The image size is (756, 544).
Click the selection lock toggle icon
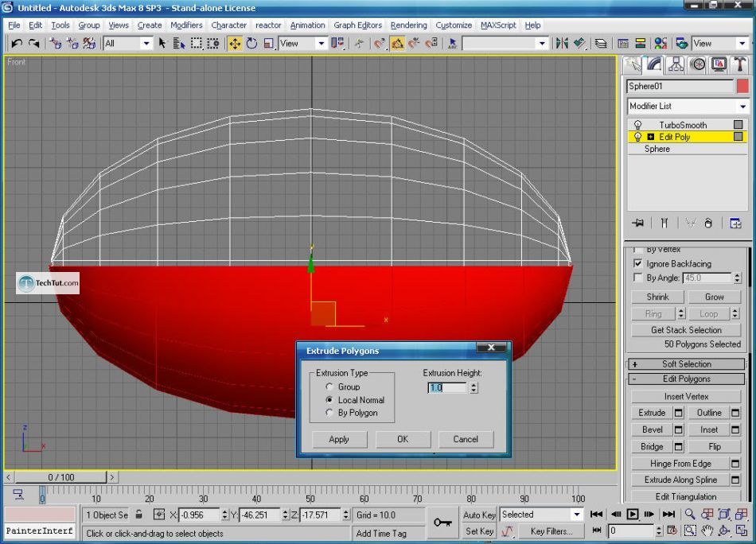(x=138, y=515)
